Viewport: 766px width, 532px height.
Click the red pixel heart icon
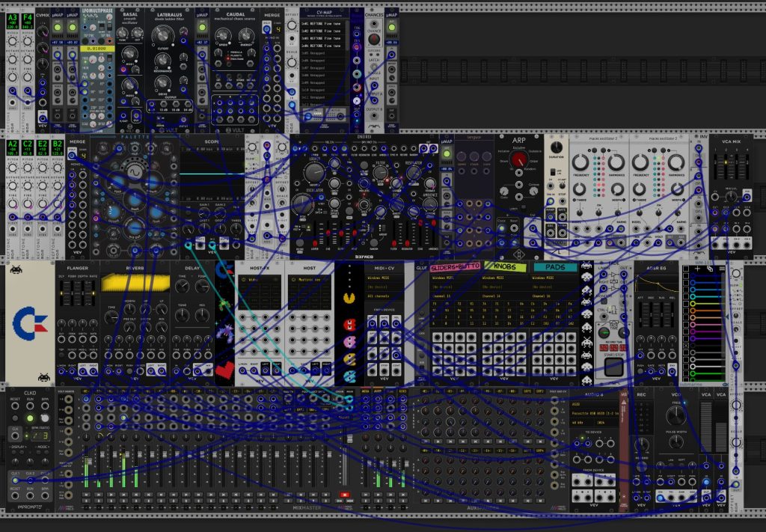pyautogui.click(x=224, y=370)
